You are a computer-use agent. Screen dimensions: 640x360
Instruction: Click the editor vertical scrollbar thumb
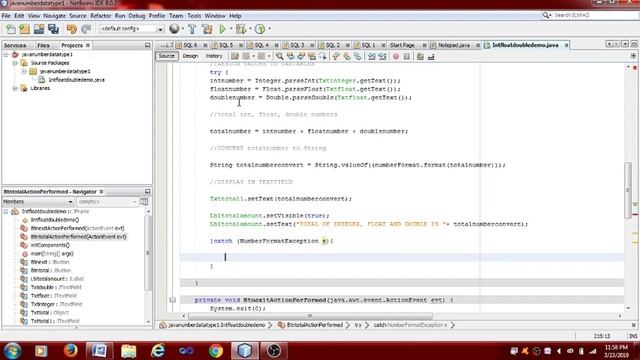pos(628,190)
